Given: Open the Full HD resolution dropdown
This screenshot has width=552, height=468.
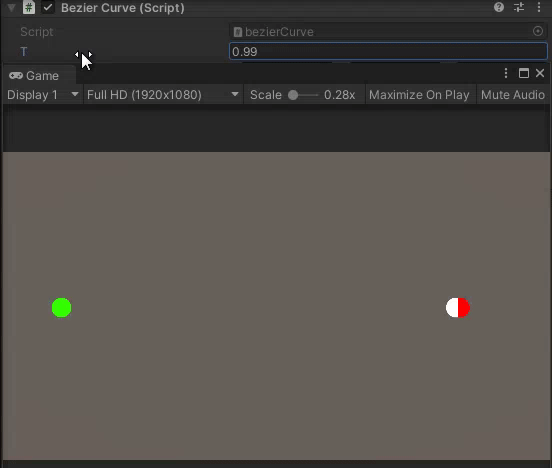Looking at the screenshot, I should pyautogui.click(x=163, y=95).
